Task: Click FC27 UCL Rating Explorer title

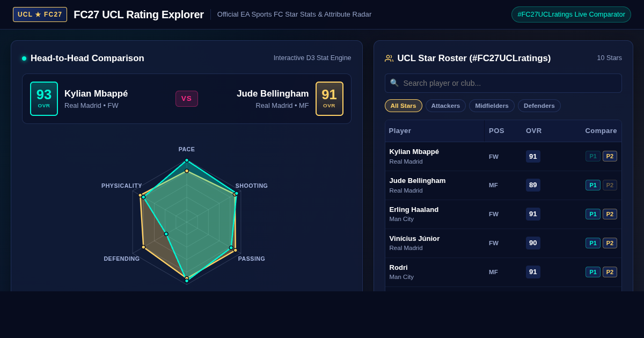Action: [138, 14]
